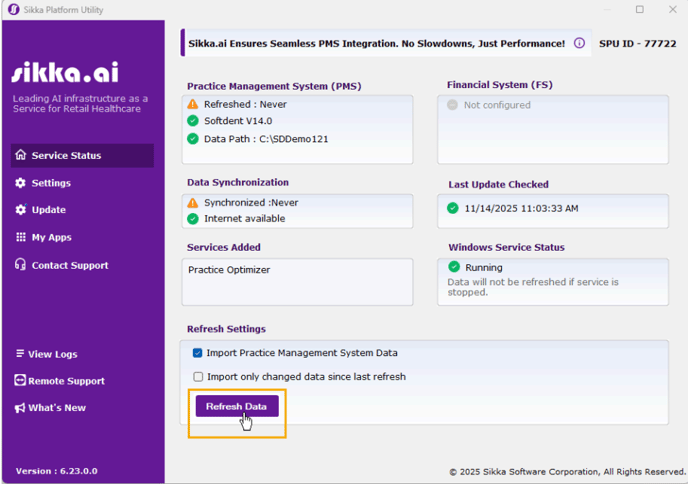
Task: Click the green check icon beside Softdent V14.0
Action: tap(193, 121)
